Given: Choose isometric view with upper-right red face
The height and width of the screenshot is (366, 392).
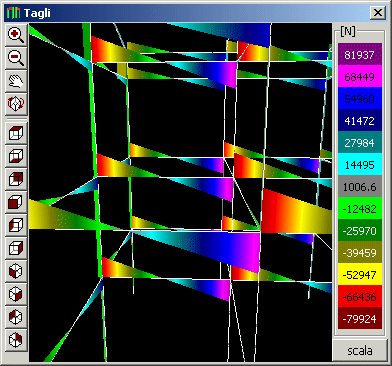Looking at the screenshot, I should [16, 340].
